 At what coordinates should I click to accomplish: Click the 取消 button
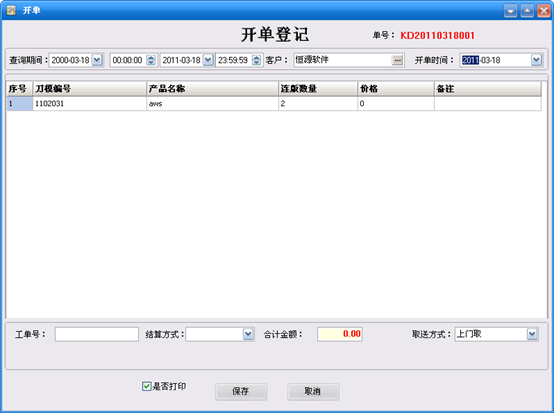click(x=313, y=391)
